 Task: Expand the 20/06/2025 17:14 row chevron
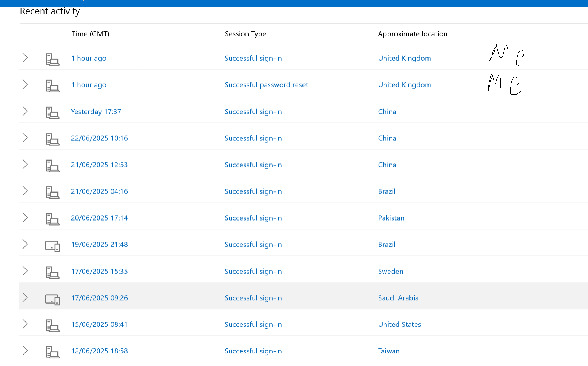click(x=25, y=217)
